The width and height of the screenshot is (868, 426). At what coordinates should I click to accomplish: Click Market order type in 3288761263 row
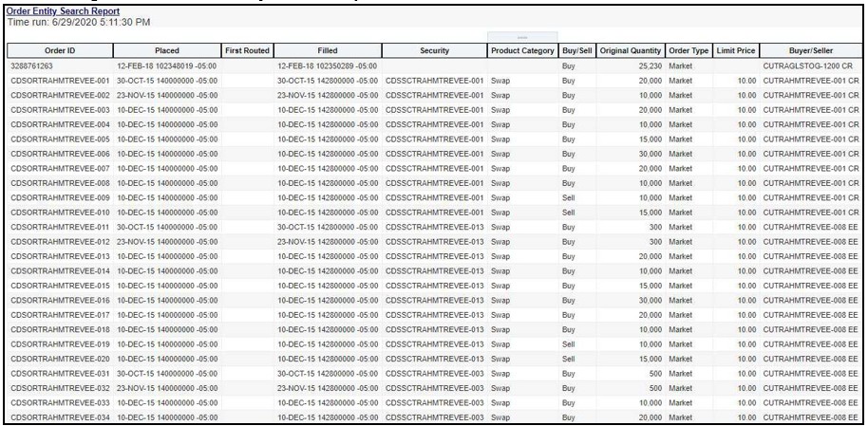coord(680,65)
